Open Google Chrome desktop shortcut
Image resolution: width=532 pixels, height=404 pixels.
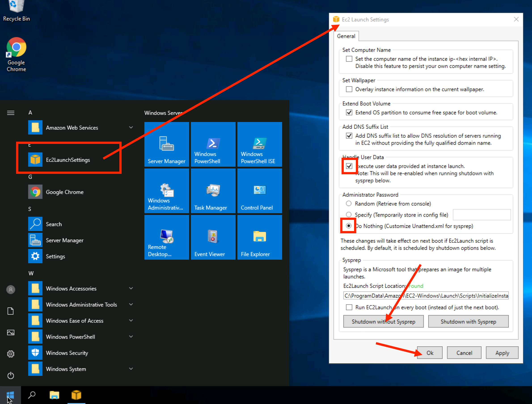point(16,54)
